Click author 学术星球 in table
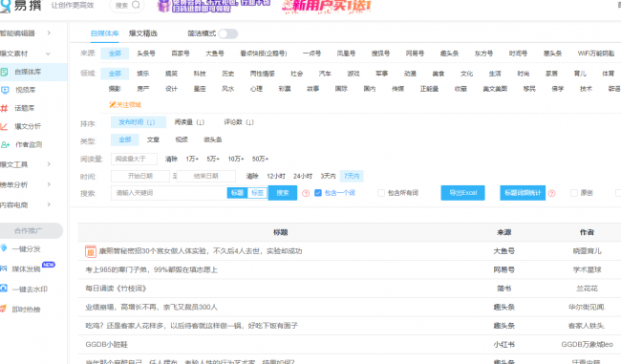Viewport: 621px width, 364px height. 587,269
